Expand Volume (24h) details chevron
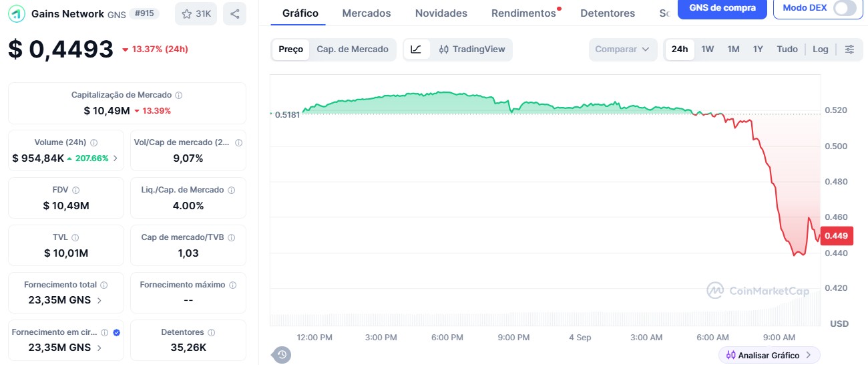Viewport: 868px width, 365px height. coord(115,158)
